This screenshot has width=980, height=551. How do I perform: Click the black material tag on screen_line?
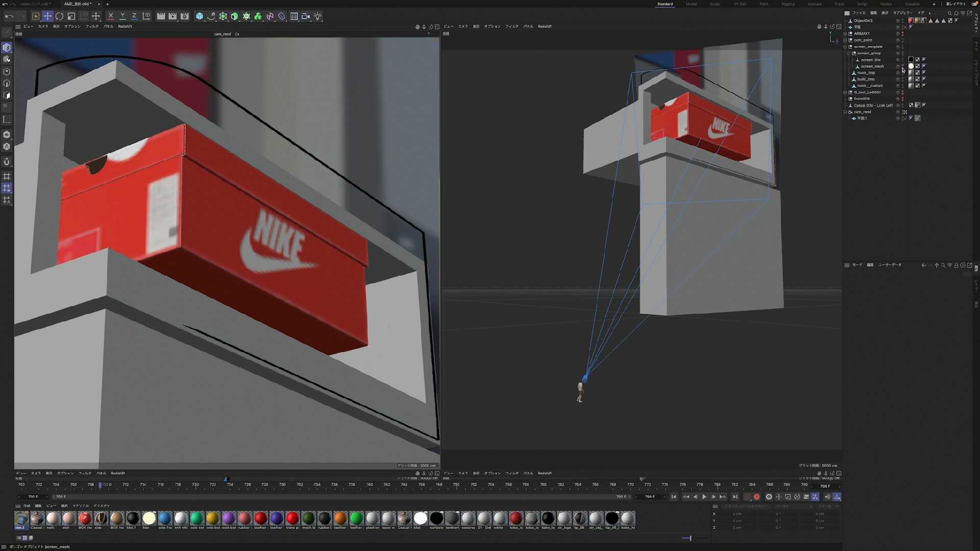coord(911,60)
